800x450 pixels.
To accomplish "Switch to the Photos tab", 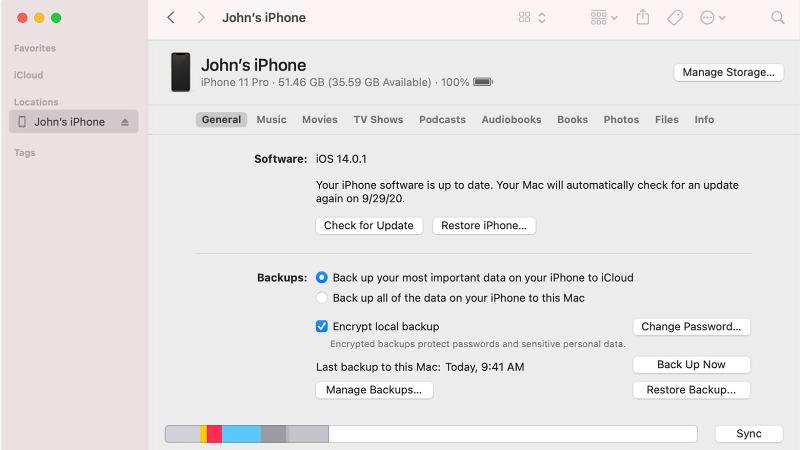I will pyautogui.click(x=621, y=119).
